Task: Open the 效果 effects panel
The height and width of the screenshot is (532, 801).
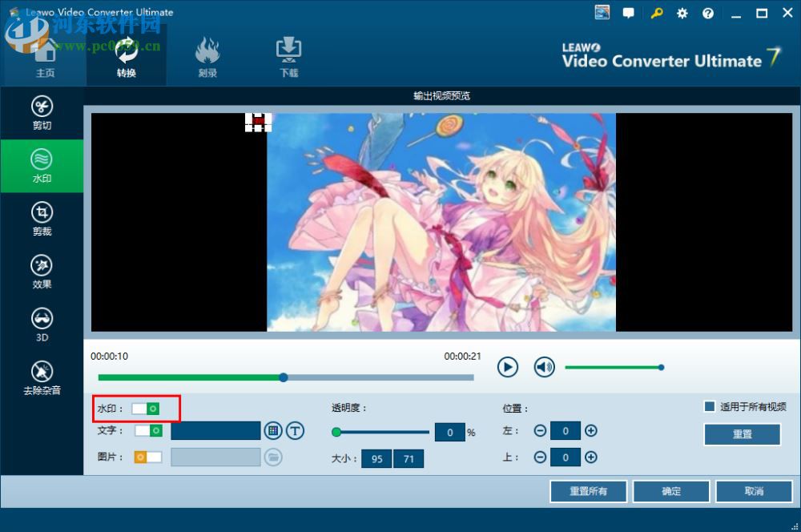Action: (42, 271)
